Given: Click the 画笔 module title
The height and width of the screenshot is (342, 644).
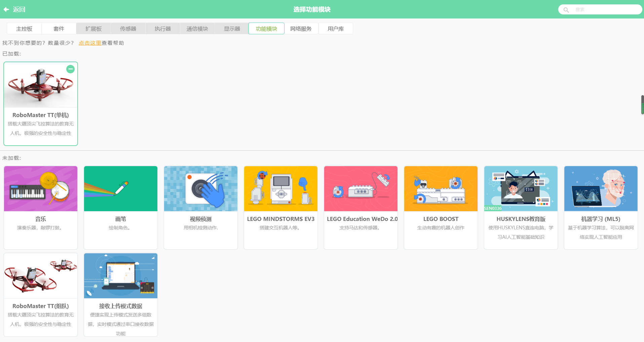Looking at the screenshot, I should click(121, 219).
